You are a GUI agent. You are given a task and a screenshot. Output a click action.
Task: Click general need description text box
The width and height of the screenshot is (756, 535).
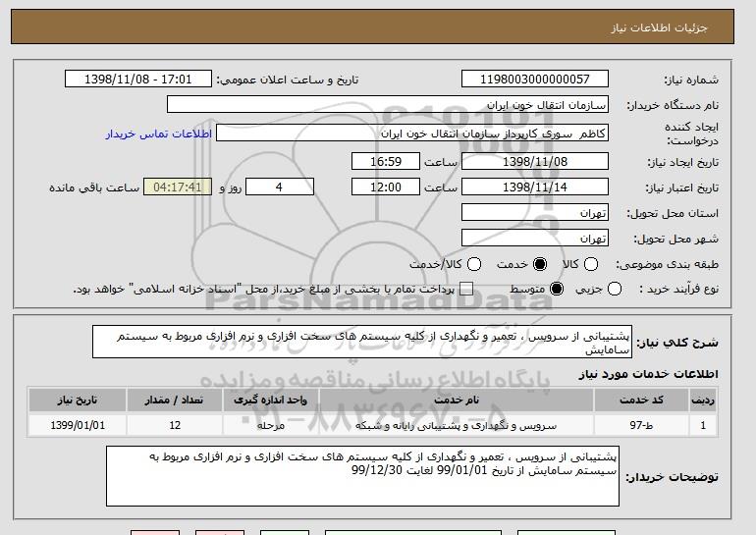362,342
